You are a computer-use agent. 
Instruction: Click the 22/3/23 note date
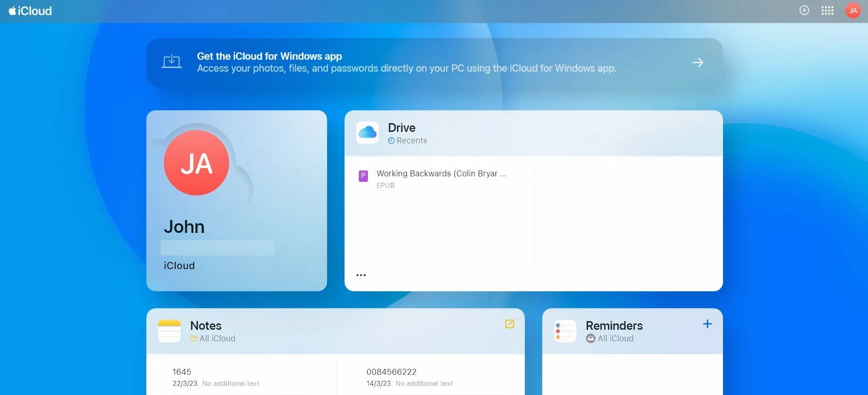[185, 384]
